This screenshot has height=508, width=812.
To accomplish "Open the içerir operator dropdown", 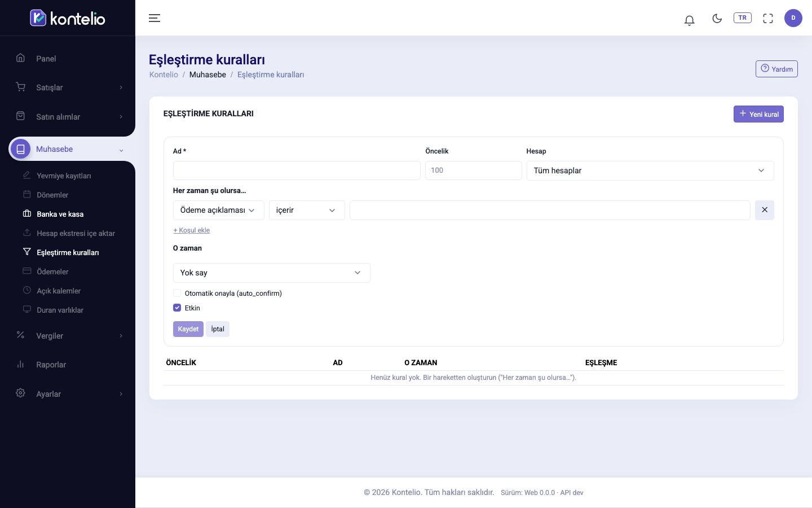I will pyautogui.click(x=307, y=210).
